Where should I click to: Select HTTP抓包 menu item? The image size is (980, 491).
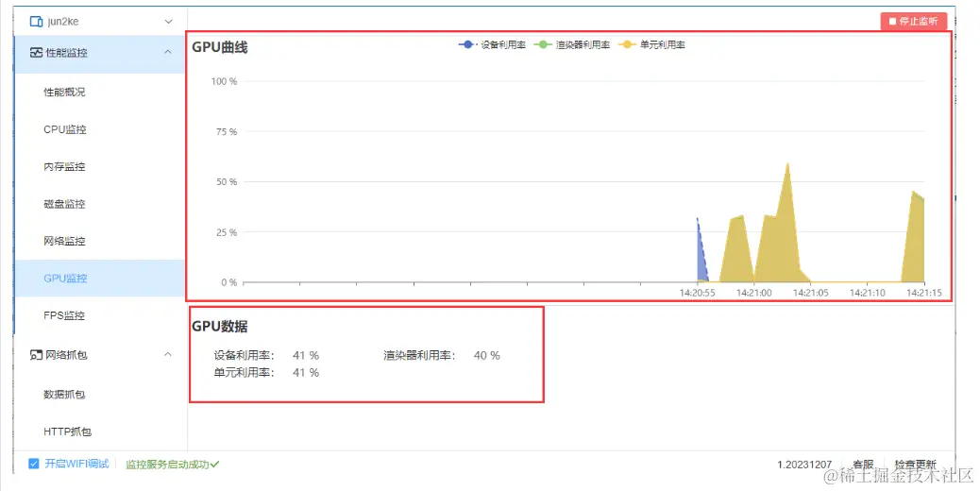67,432
